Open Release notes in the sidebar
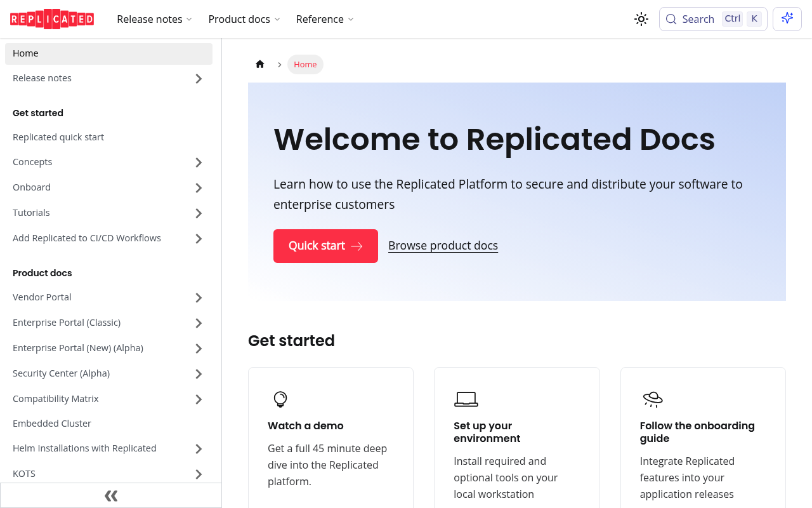Image resolution: width=812 pixels, height=508 pixels. click(x=42, y=78)
